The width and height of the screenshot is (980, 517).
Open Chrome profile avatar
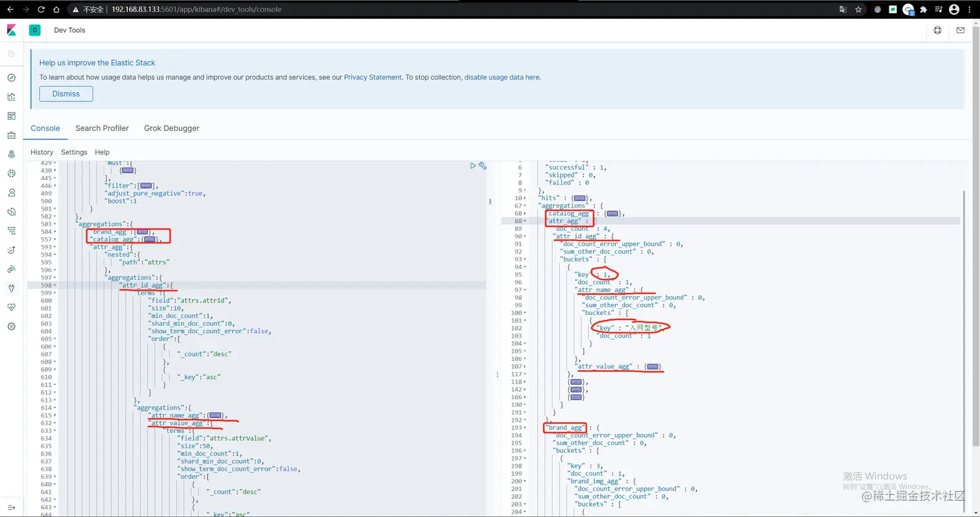coord(954,10)
